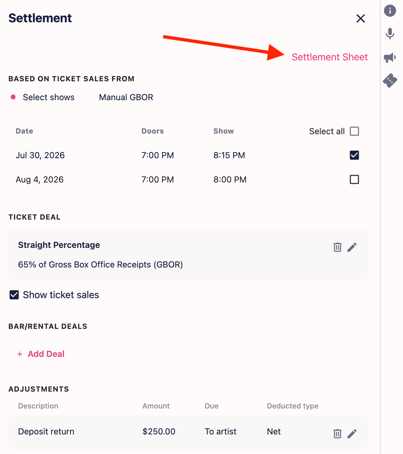This screenshot has height=454, width=403.
Task: Open the info icon in sidebar
Action: (390, 11)
